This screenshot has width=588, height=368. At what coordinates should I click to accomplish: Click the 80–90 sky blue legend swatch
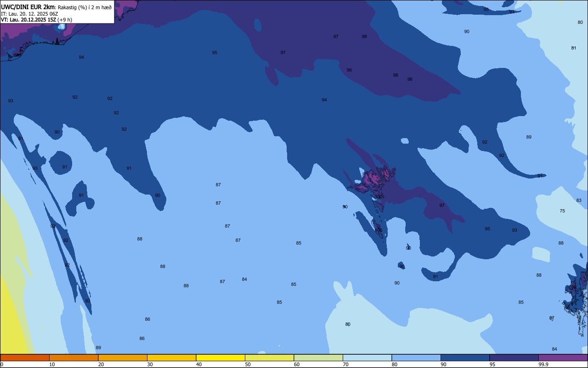(416, 357)
